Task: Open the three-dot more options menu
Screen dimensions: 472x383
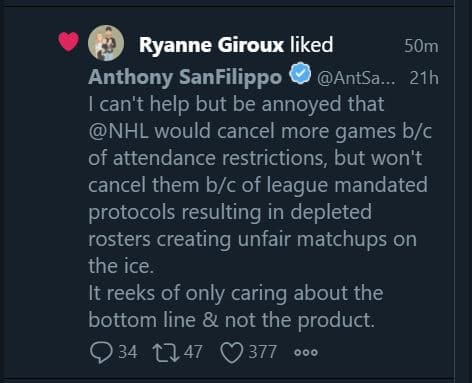Action: tap(306, 352)
